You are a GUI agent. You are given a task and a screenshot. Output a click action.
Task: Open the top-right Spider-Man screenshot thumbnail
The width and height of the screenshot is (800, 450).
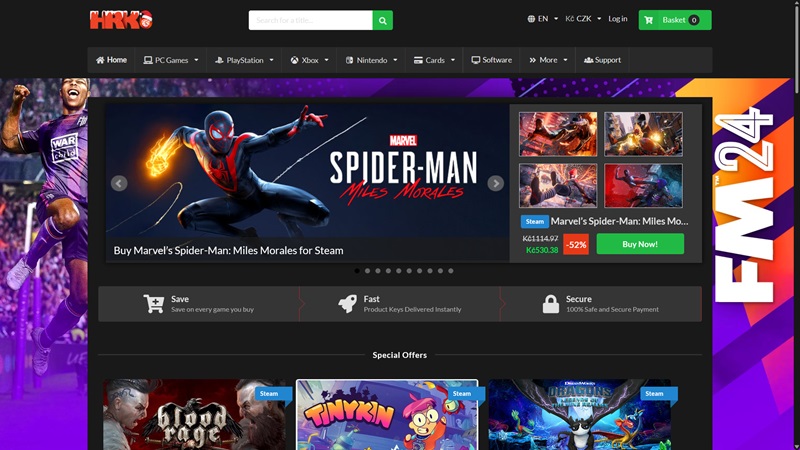point(643,134)
